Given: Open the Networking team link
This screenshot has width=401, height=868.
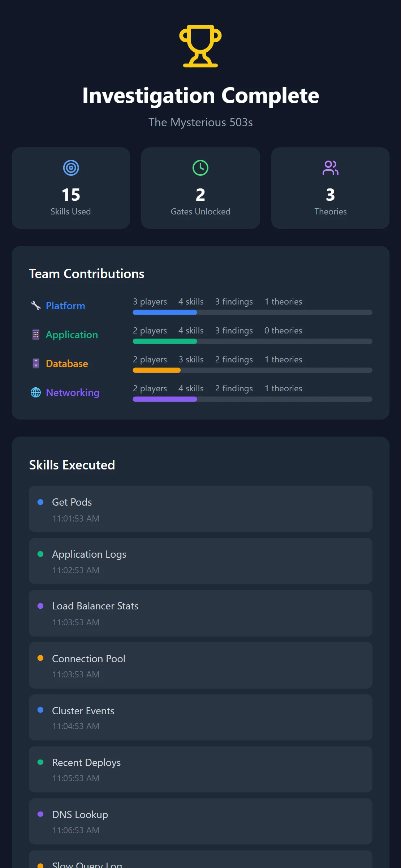Looking at the screenshot, I should coord(73,392).
